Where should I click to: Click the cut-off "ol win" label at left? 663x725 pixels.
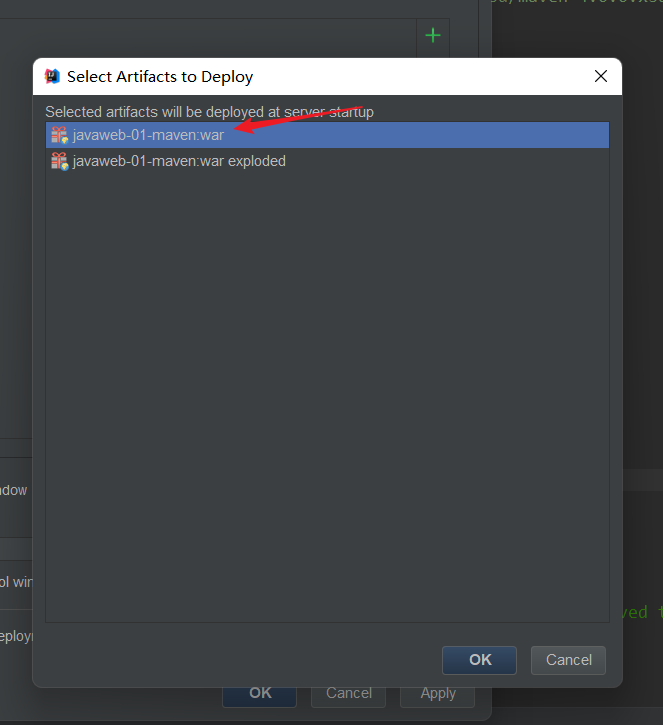16,582
